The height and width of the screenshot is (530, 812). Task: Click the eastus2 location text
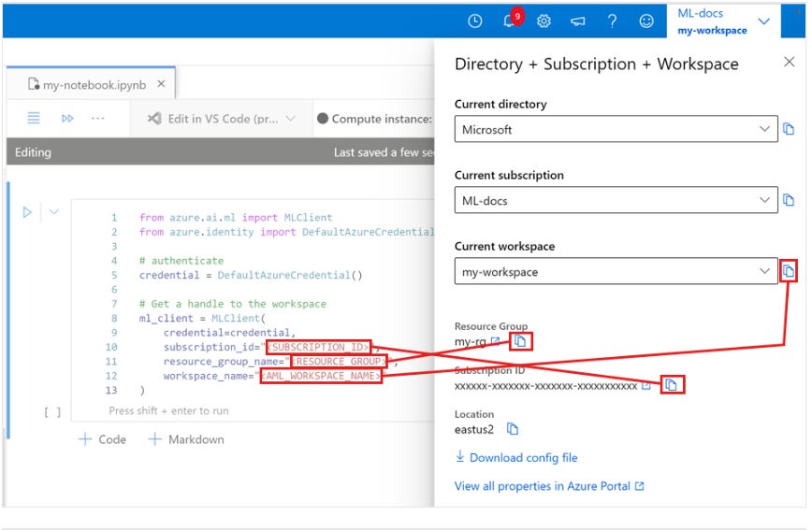click(x=474, y=429)
